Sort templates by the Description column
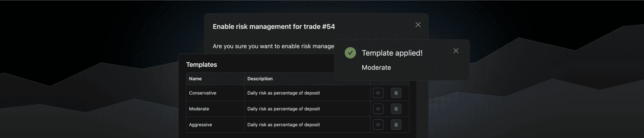 tap(260, 79)
